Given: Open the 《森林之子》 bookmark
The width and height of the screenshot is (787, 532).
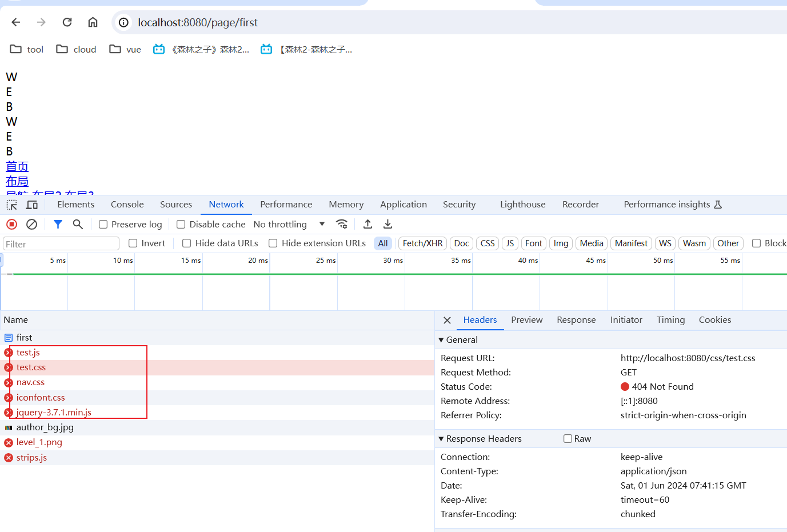Looking at the screenshot, I should tap(201, 49).
